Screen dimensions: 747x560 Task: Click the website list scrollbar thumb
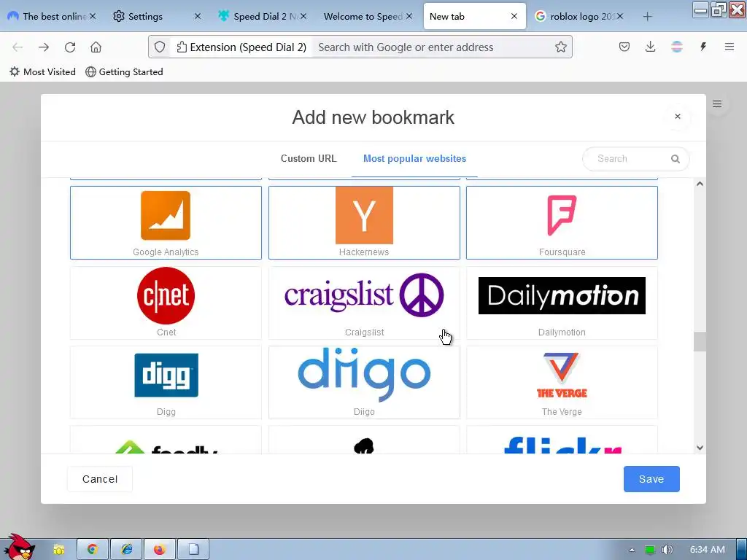[x=700, y=341]
